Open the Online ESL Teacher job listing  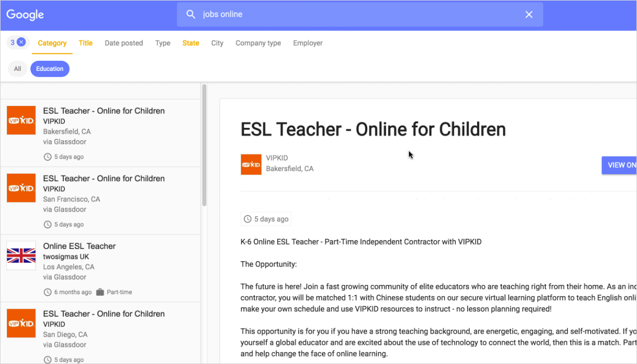(x=79, y=246)
